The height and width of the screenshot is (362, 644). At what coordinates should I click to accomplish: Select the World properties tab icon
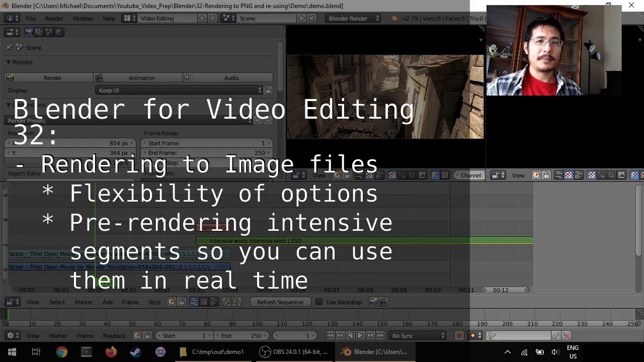59,32
